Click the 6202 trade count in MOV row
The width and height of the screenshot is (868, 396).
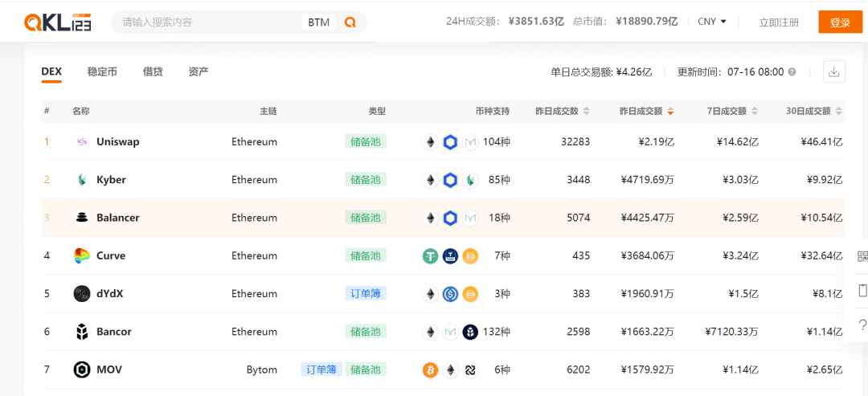click(579, 369)
